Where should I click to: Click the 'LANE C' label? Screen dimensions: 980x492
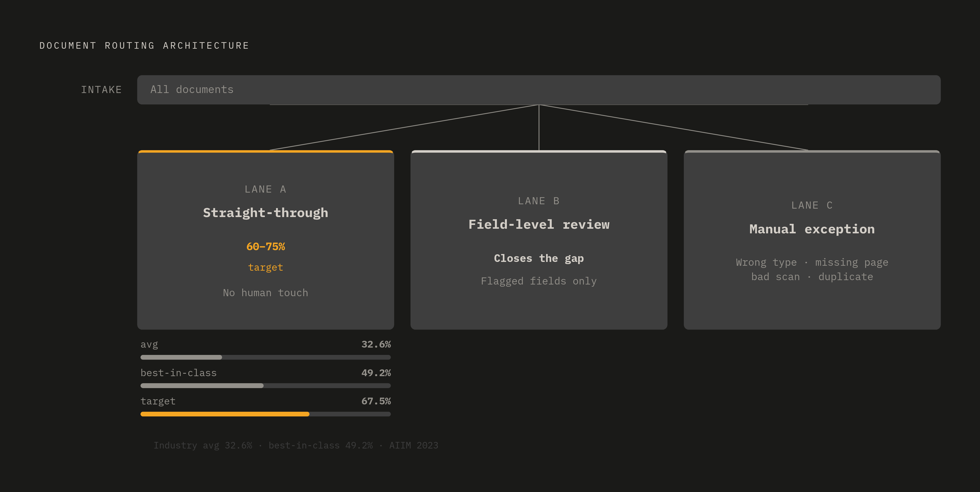pyautogui.click(x=812, y=205)
